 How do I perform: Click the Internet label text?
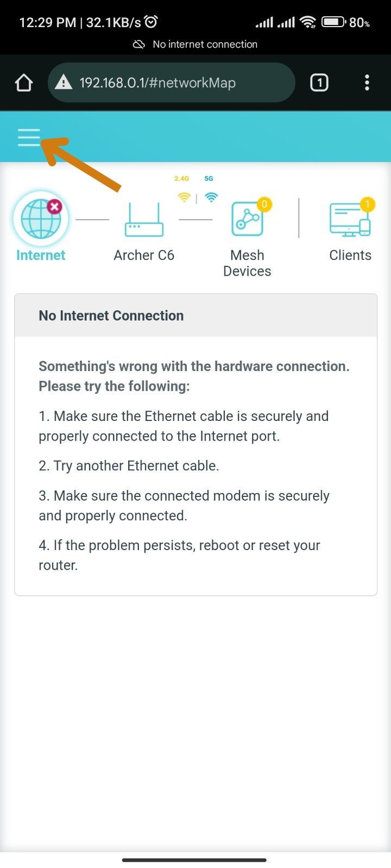click(x=41, y=256)
